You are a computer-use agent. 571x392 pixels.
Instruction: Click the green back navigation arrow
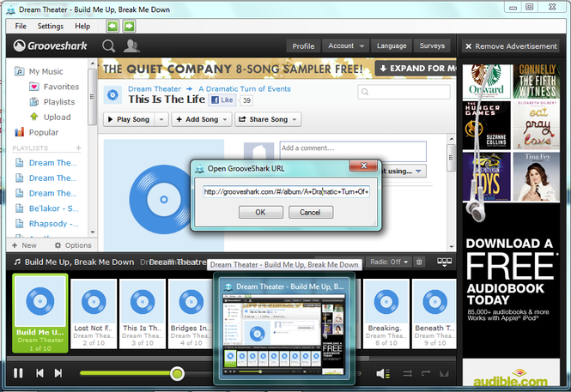coord(112,26)
